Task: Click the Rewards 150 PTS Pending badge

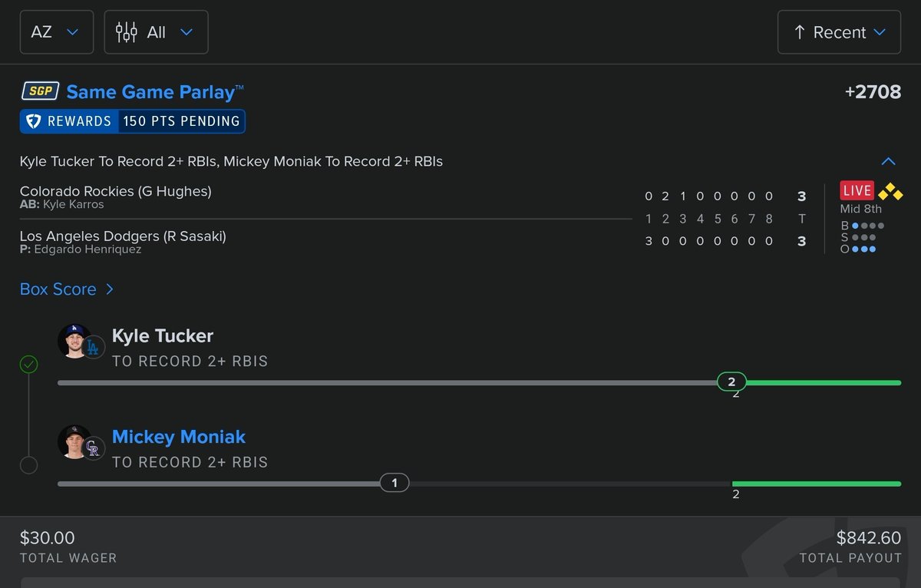Action: [133, 121]
